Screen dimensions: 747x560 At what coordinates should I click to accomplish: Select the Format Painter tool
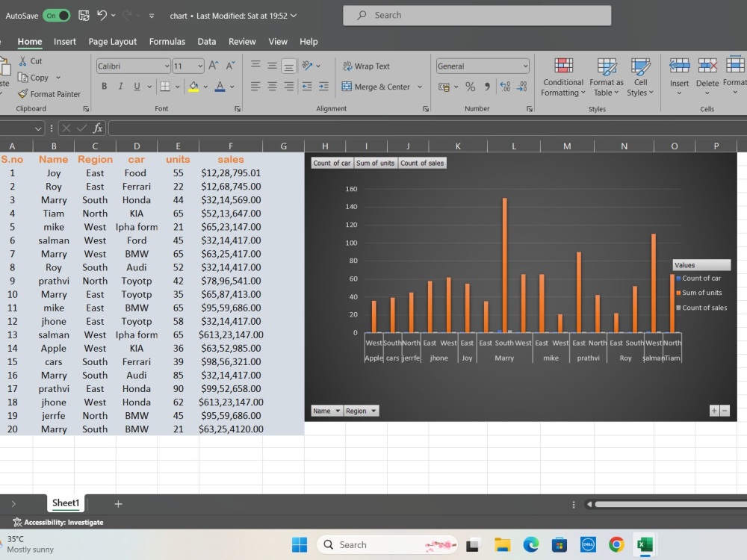tap(55, 93)
